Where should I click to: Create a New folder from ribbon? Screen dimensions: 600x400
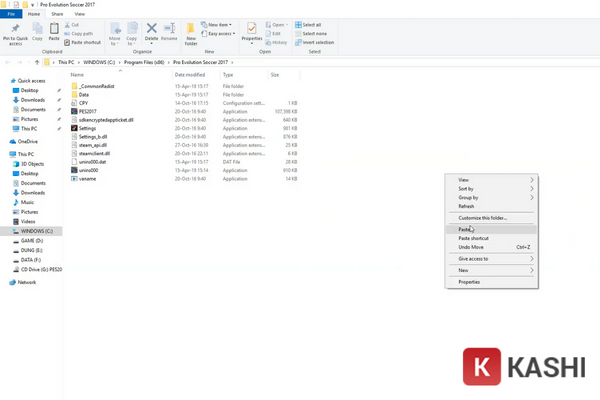(191, 34)
